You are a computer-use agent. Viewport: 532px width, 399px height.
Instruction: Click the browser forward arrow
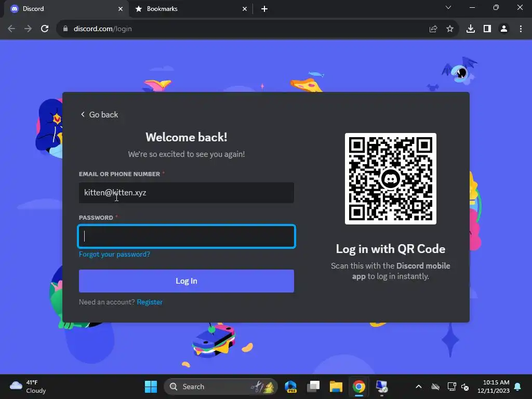[x=28, y=29]
